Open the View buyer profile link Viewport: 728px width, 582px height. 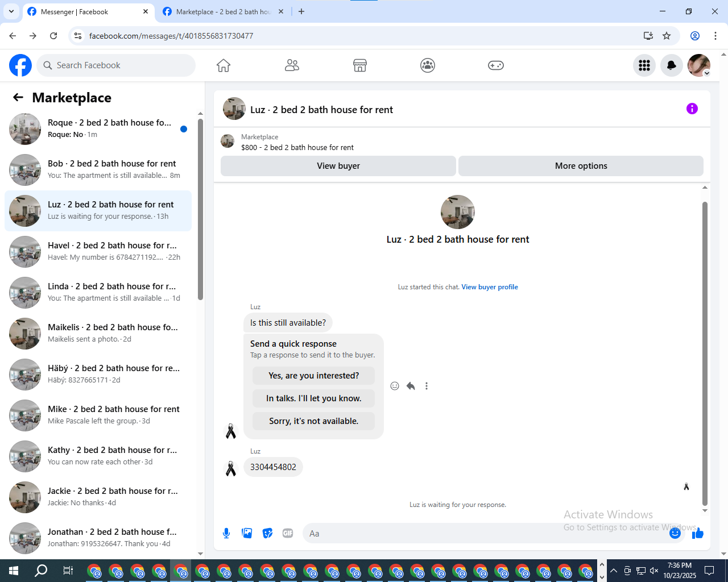[490, 287]
